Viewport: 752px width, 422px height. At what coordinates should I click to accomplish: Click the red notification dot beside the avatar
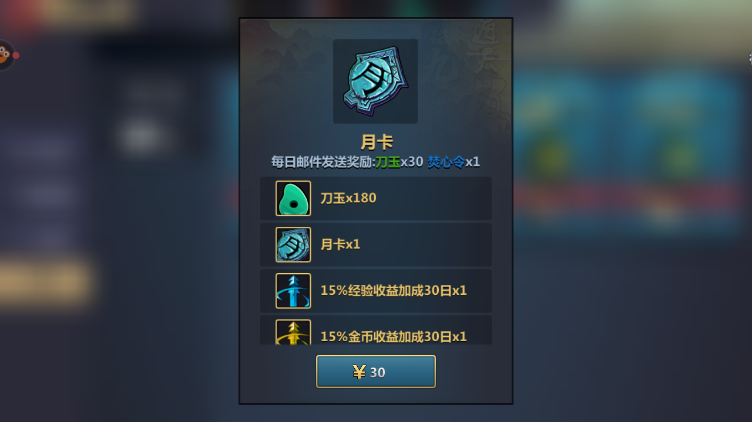16,56
